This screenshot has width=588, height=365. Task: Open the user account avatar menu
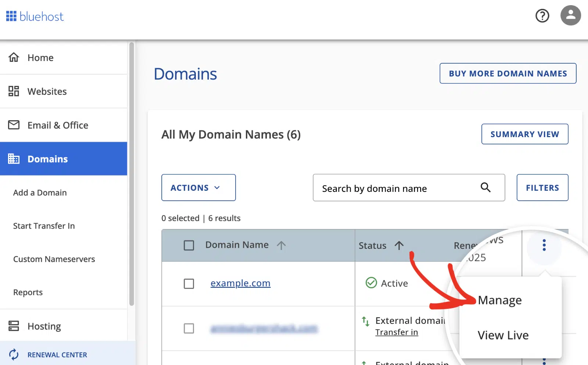(570, 15)
